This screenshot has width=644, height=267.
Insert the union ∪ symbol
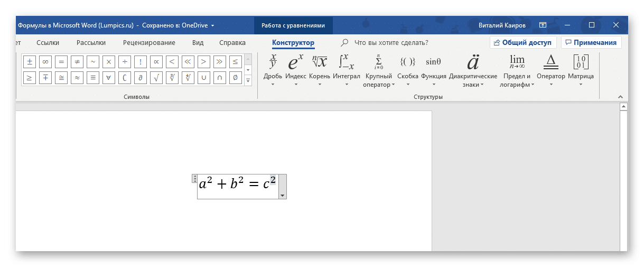coord(204,78)
